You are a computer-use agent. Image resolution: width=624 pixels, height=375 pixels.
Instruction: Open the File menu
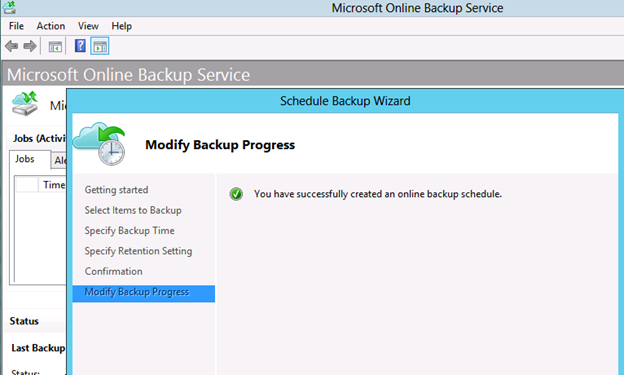[16, 26]
